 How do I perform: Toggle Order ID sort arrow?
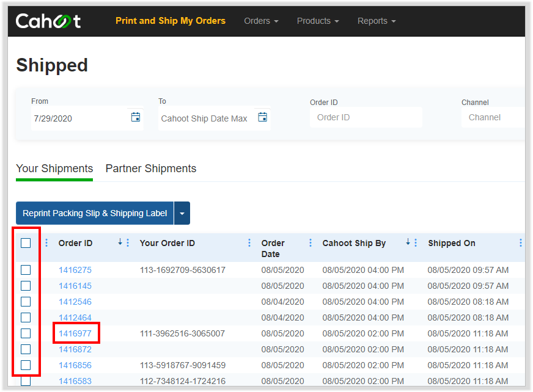click(120, 242)
